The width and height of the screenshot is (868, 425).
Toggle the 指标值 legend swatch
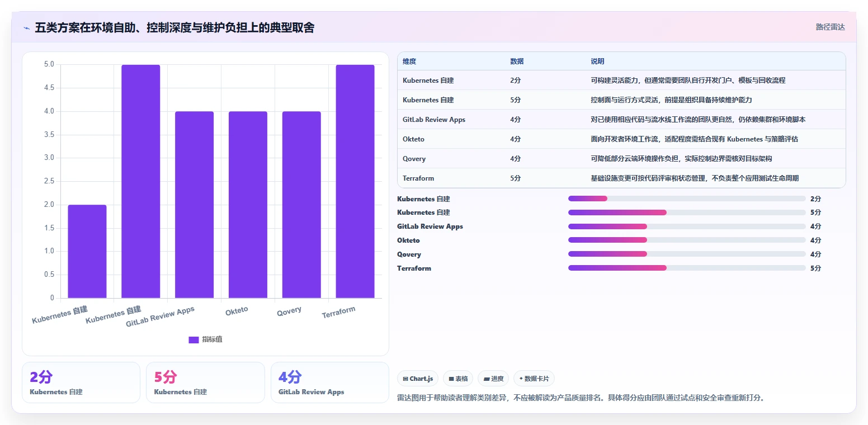coord(194,339)
